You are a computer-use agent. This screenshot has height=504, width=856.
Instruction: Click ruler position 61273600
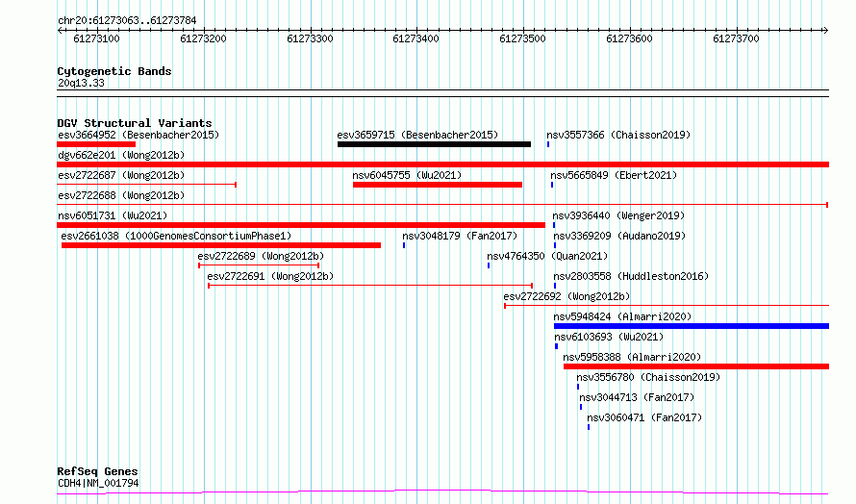(629, 38)
